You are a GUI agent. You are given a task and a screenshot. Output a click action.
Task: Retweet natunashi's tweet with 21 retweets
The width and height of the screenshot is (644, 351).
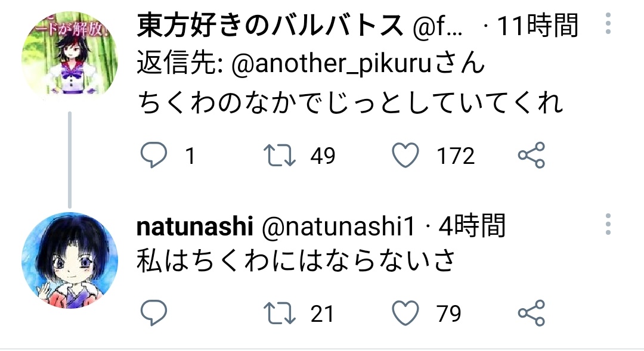(278, 313)
